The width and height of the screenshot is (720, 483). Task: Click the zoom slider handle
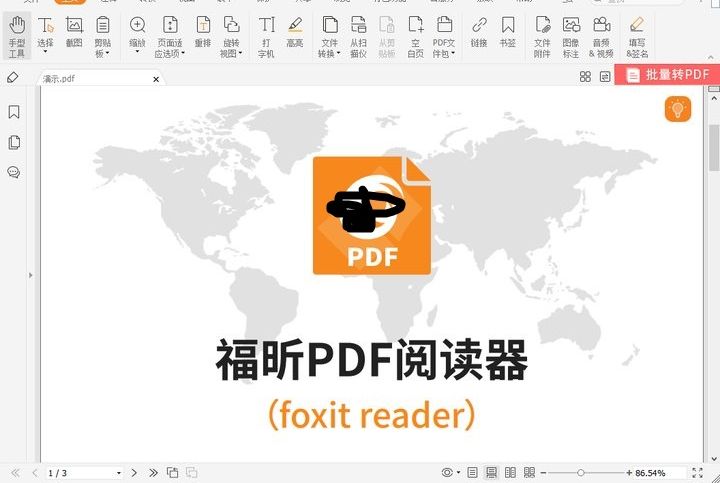581,472
